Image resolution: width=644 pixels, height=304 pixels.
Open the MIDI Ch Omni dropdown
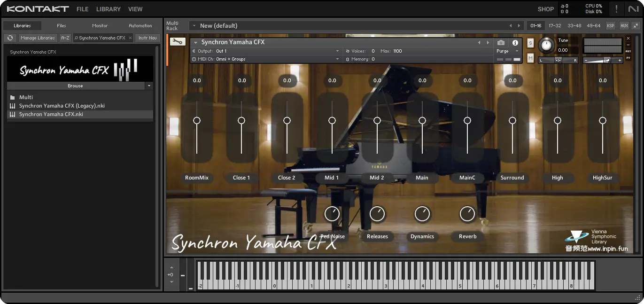coord(265,59)
